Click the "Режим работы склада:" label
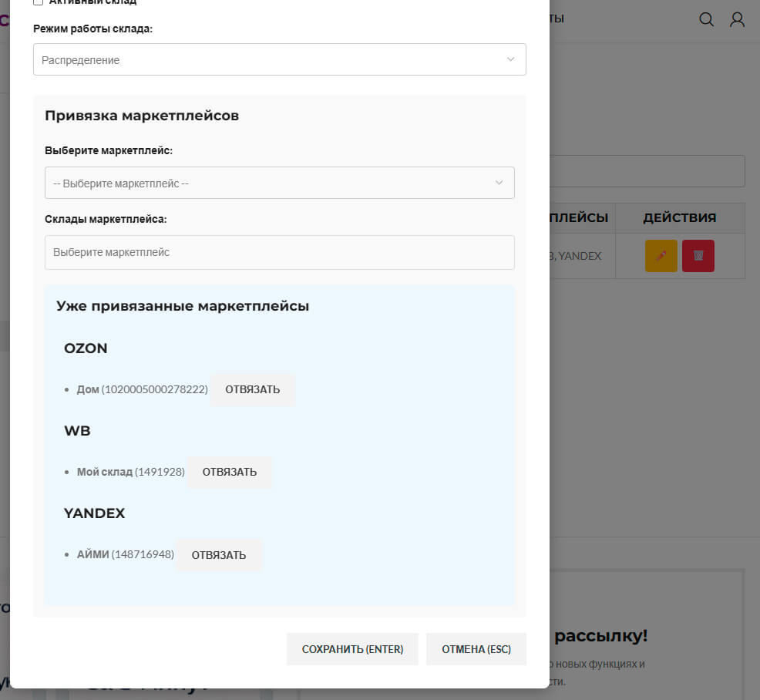This screenshot has width=760, height=700. 92,29
